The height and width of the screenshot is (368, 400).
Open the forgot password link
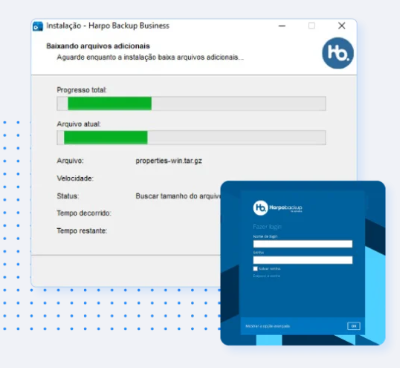click(266, 276)
